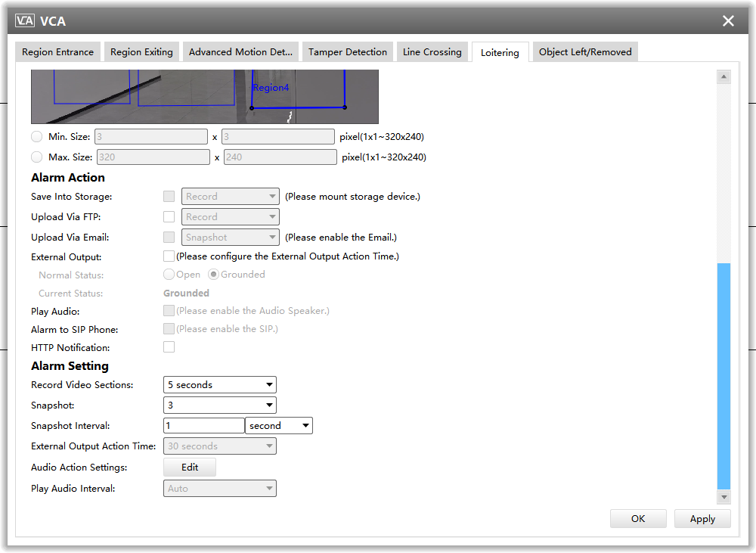Viewport: 756px width, 553px height.
Task: Toggle the External Output checkbox
Action: tap(169, 256)
